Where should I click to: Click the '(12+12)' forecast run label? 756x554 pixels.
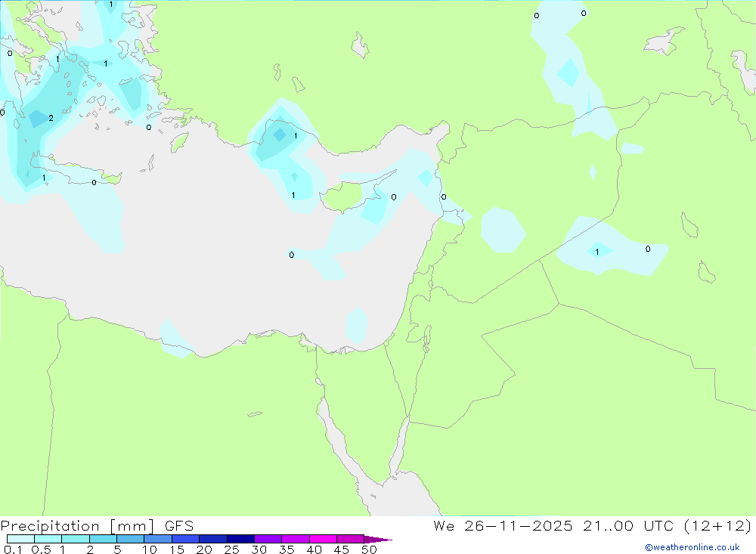coord(718,525)
